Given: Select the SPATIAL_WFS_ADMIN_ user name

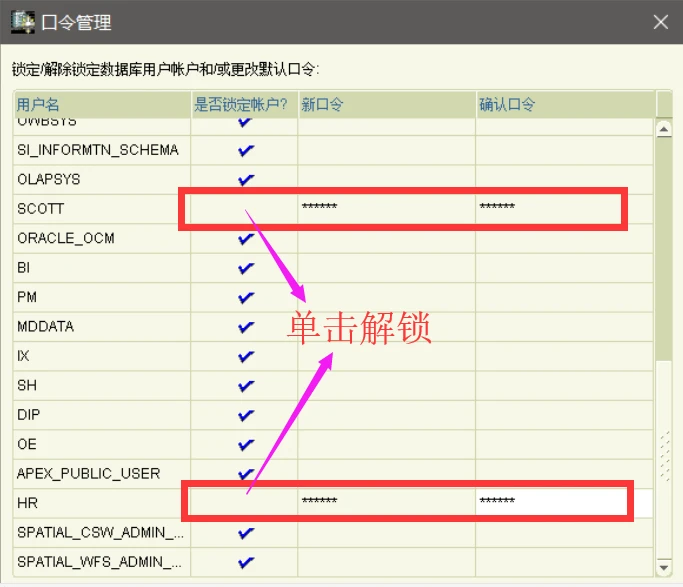Looking at the screenshot, I should [100, 562].
